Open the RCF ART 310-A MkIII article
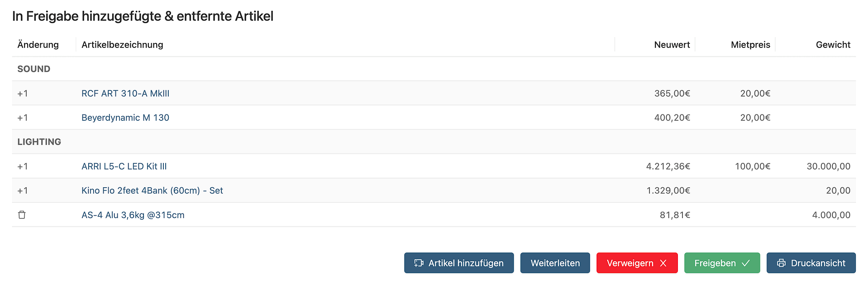The height and width of the screenshot is (284, 868). [x=125, y=94]
